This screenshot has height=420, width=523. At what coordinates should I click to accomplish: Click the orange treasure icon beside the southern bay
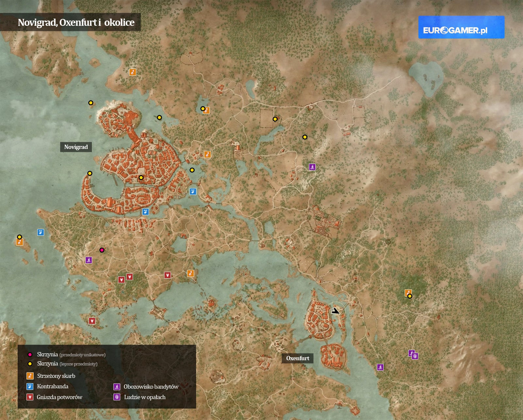point(191,273)
